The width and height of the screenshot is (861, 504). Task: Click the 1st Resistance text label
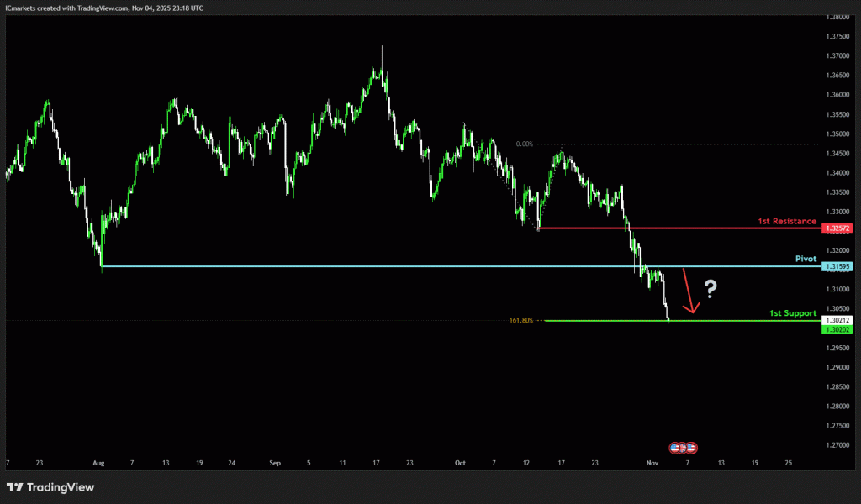click(x=789, y=221)
